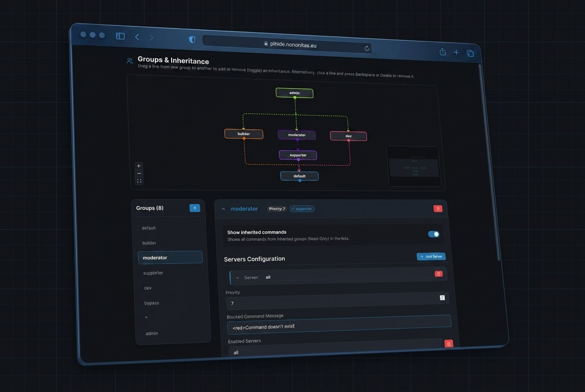Zoom out on the inheritance graph

[x=139, y=173]
